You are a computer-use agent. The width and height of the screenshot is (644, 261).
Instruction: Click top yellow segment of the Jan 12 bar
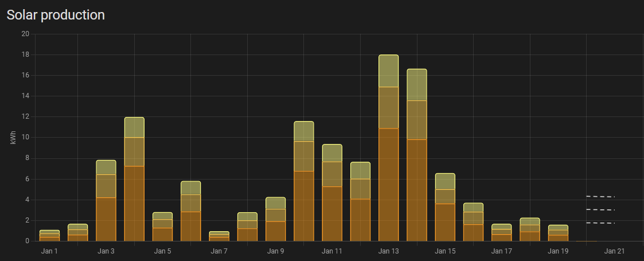360,170
